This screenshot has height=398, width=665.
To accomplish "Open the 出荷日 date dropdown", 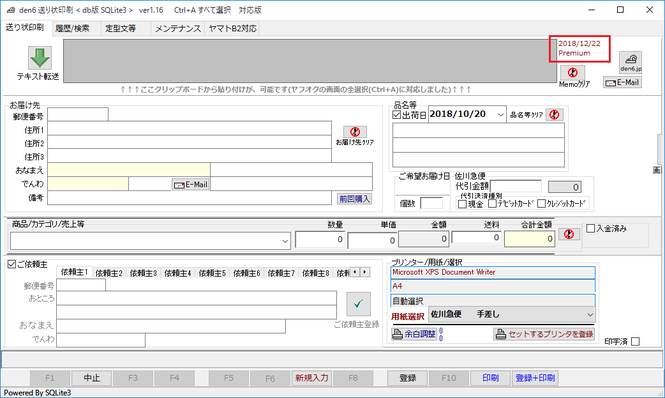I will [500, 115].
